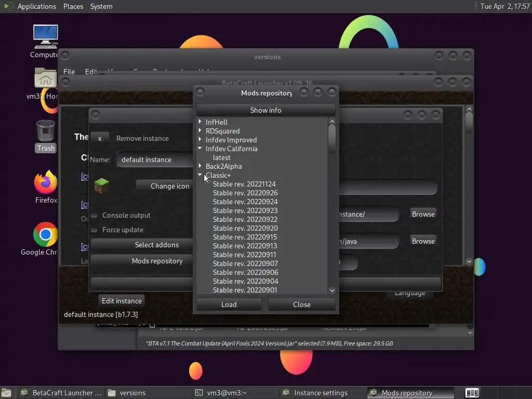Click Browse next to instance path
This screenshot has width=532, height=399.
[423, 214]
